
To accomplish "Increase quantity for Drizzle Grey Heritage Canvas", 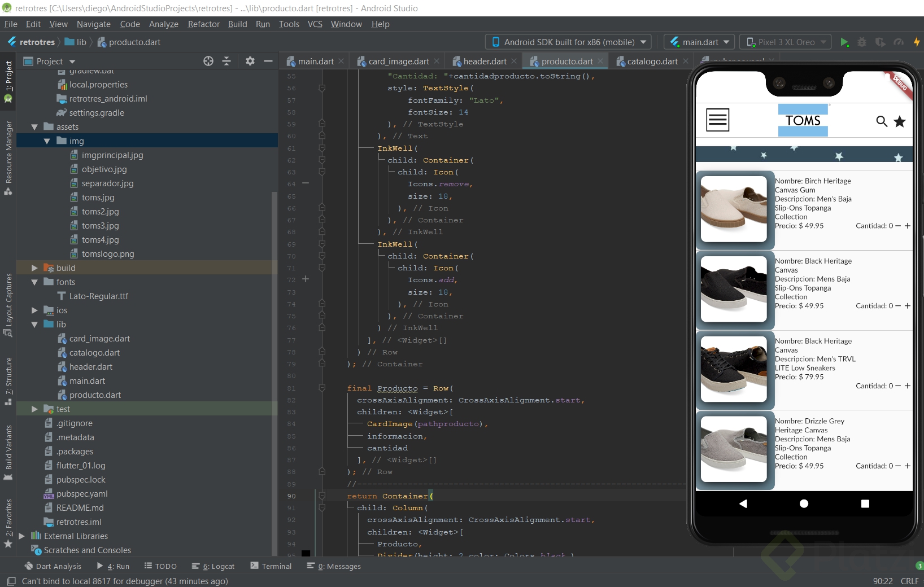I will click(908, 466).
